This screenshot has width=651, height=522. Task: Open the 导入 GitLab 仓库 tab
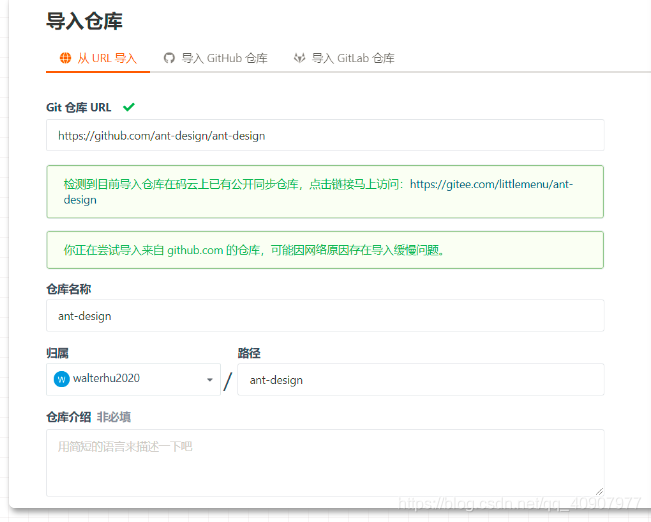(x=344, y=58)
